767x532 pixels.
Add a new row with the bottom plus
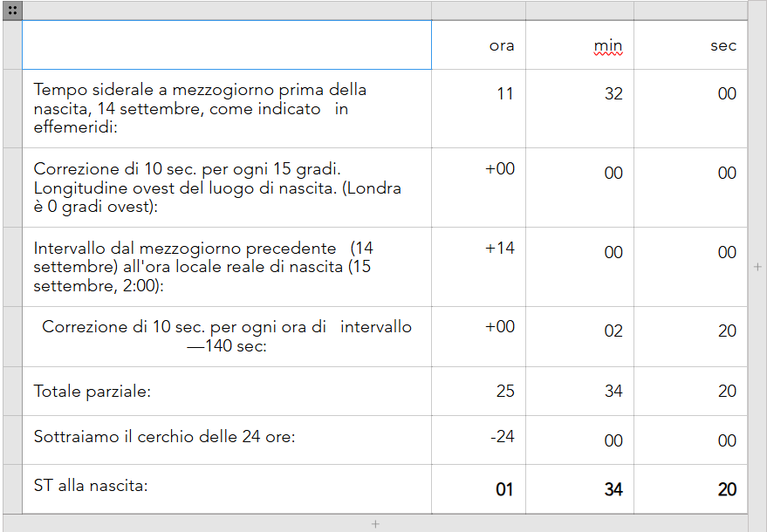point(375,523)
